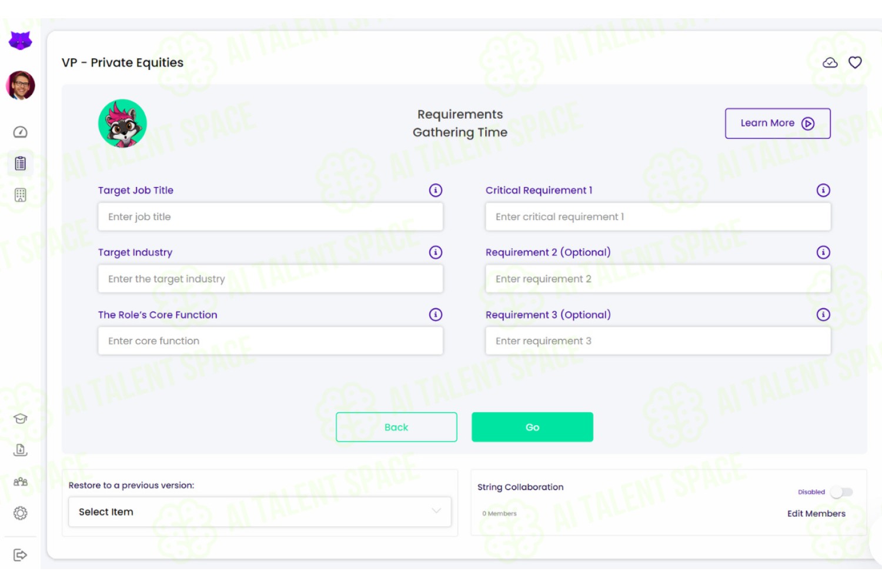Click the Back button
882x588 pixels.
[x=396, y=427]
